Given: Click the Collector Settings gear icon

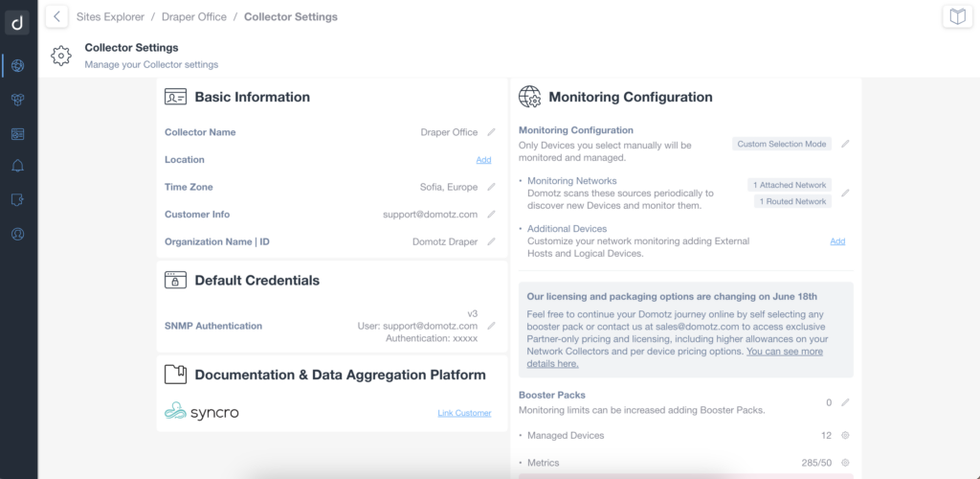Looking at the screenshot, I should coord(60,56).
